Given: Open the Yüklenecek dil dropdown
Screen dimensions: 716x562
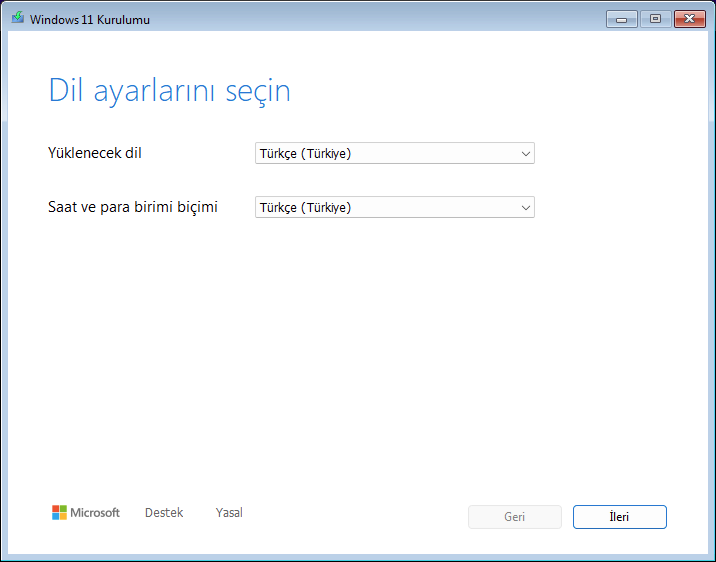Looking at the screenshot, I should pyautogui.click(x=395, y=153).
